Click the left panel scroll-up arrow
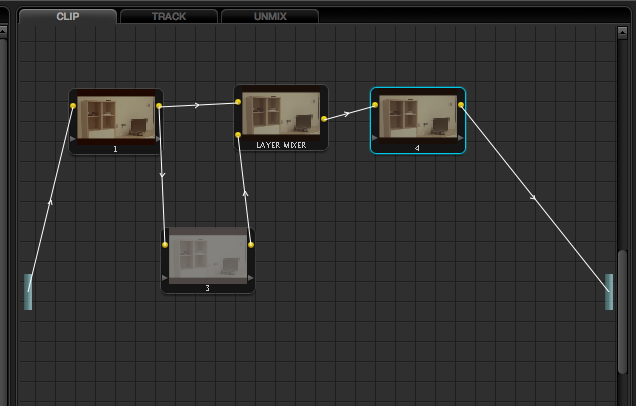 (x=3, y=32)
